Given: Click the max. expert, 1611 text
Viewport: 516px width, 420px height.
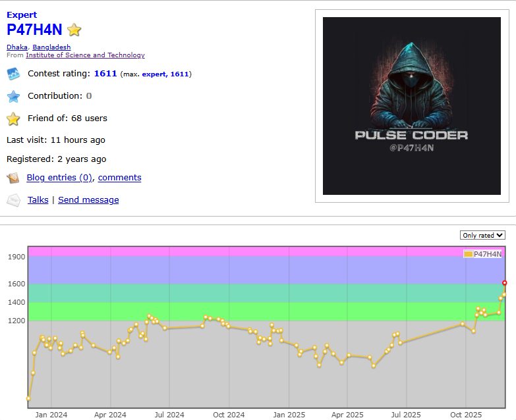Looking at the screenshot, I should click(156, 74).
